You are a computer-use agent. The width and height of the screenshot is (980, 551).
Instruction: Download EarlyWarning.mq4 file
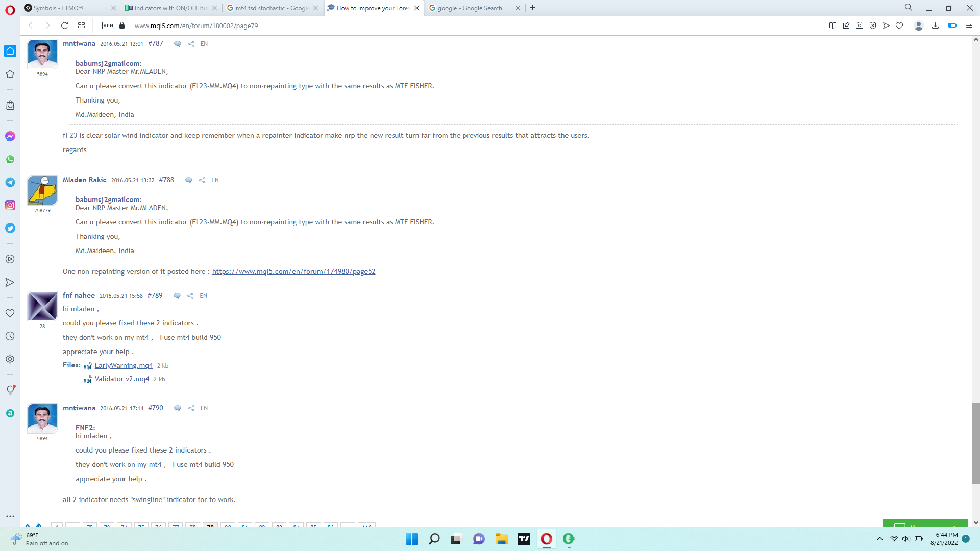pyautogui.click(x=124, y=366)
